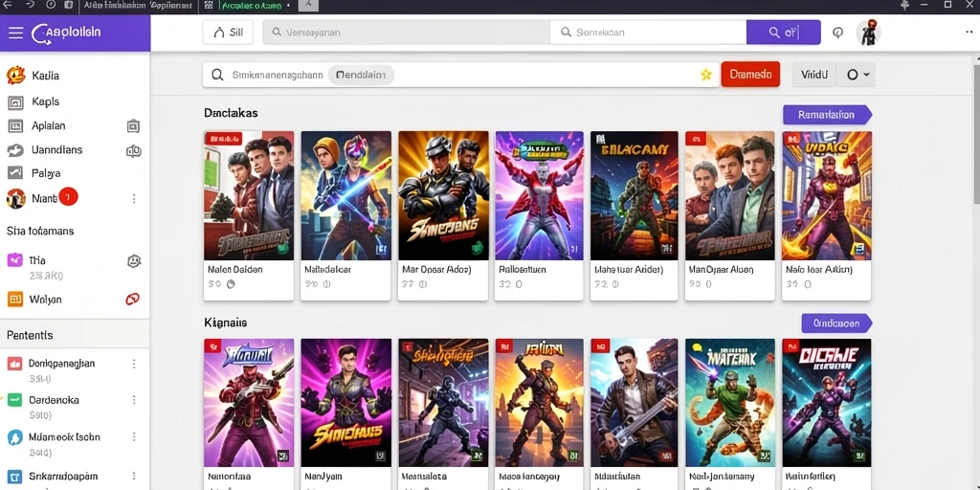Click the Sha tolamans section label
Viewport: 980px width, 490px height.
point(40,232)
